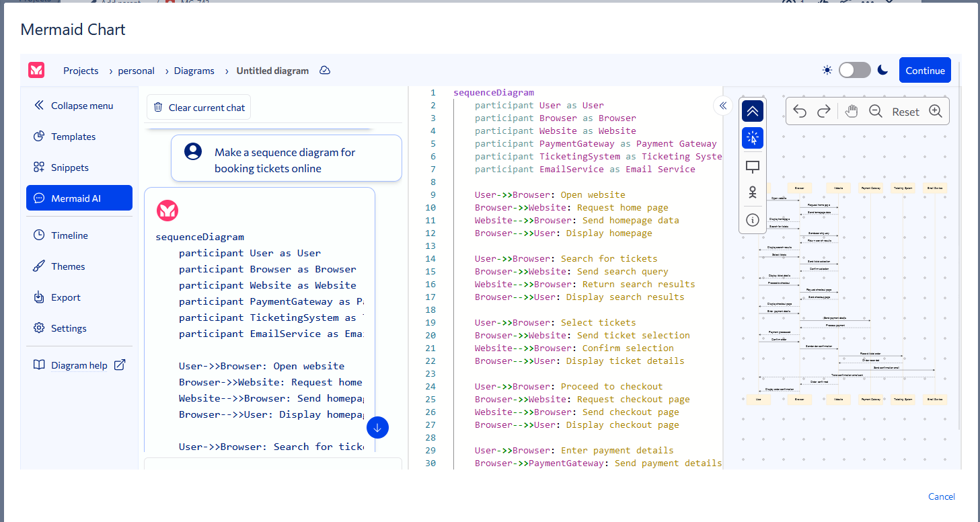Clear current chat
Image resolution: width=980 pixels, height=522 pixels.
[198, 107]
